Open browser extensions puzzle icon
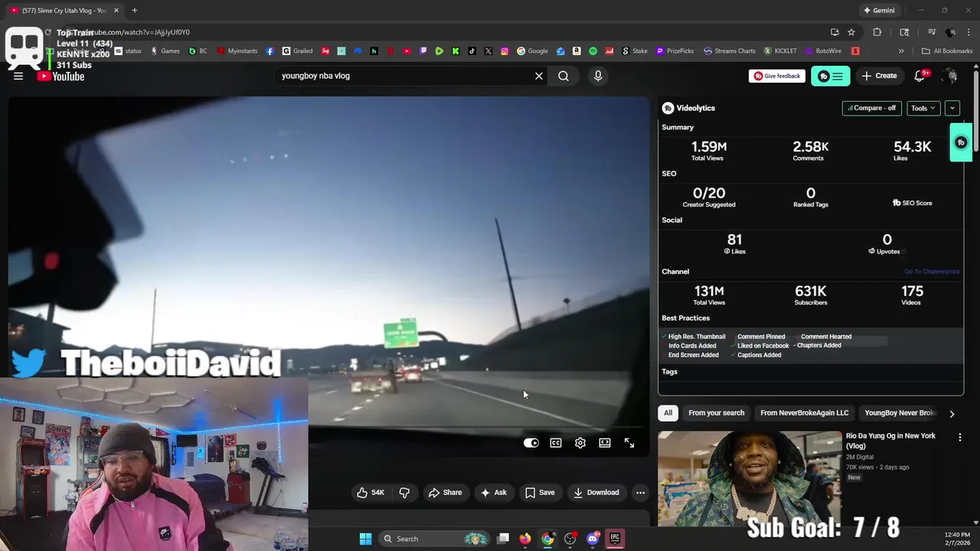Image resolution: width=980 pixels, height=551 pixels. (x=877, y=32)
